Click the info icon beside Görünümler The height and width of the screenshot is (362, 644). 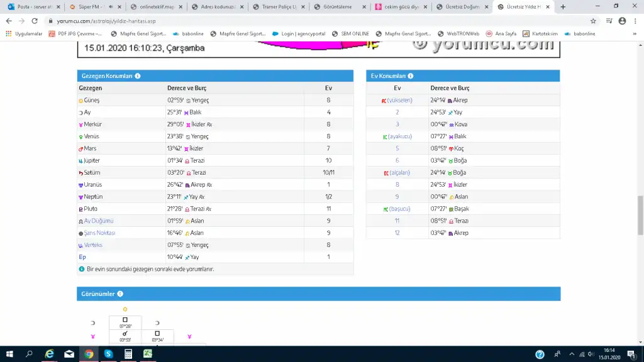120,293
